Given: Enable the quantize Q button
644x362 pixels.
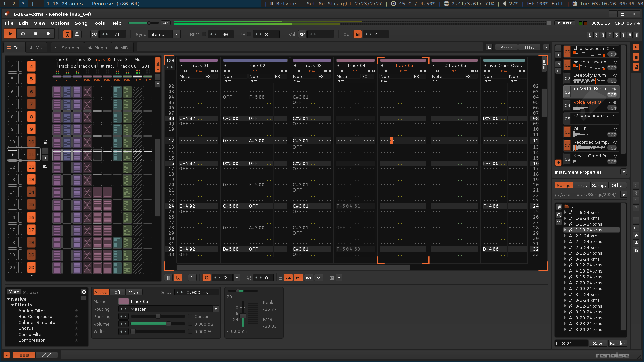Looking at the screenshot, I should (206, 278).
